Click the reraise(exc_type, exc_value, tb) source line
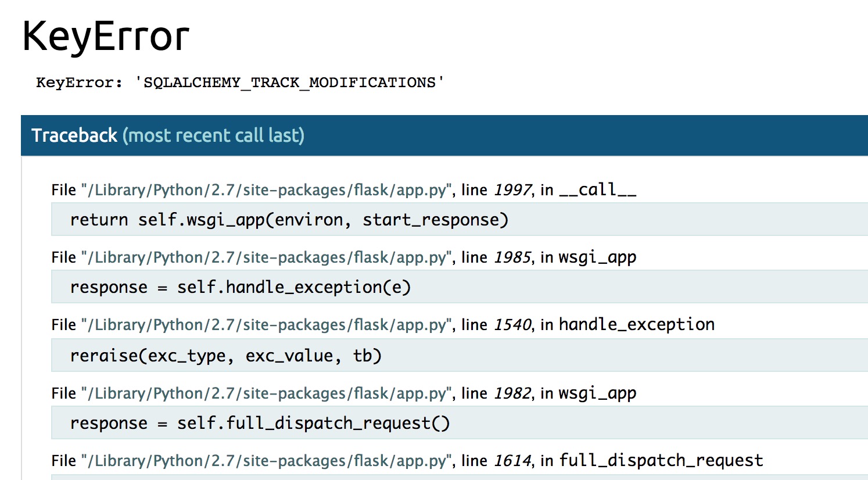868x480 pixels. pos(225,355)
